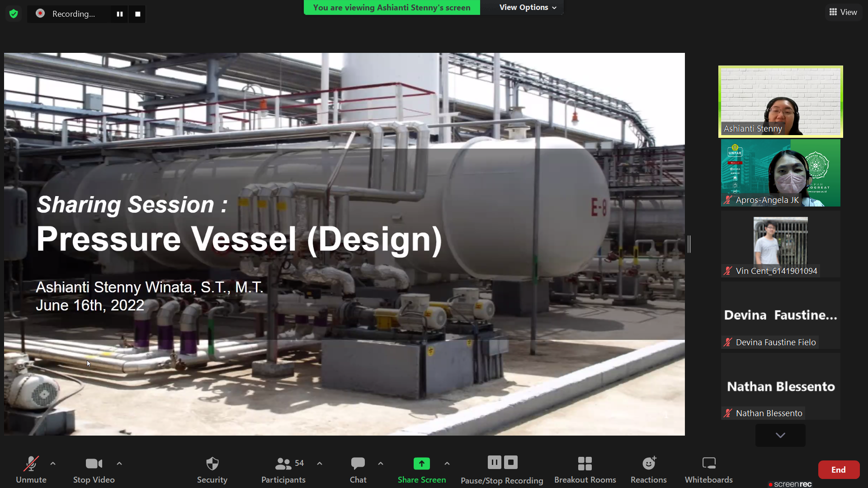Click the divider handle beside shared screen
868x488 pixels.
point(689,244)
